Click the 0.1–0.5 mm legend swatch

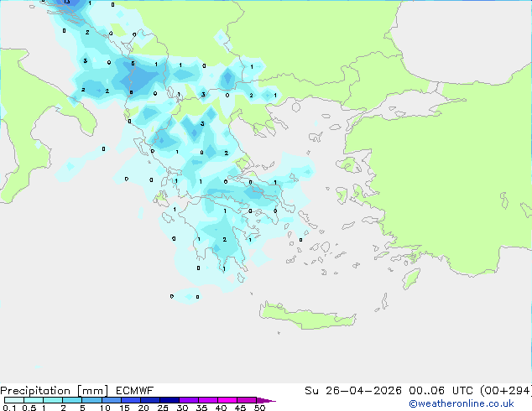(14, 400)
